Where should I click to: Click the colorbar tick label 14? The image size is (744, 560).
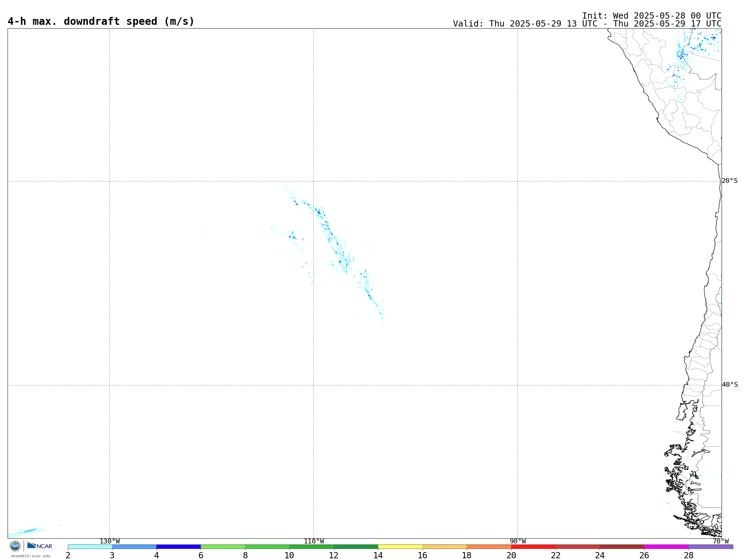pyautogui.click(x=378, y=555)
